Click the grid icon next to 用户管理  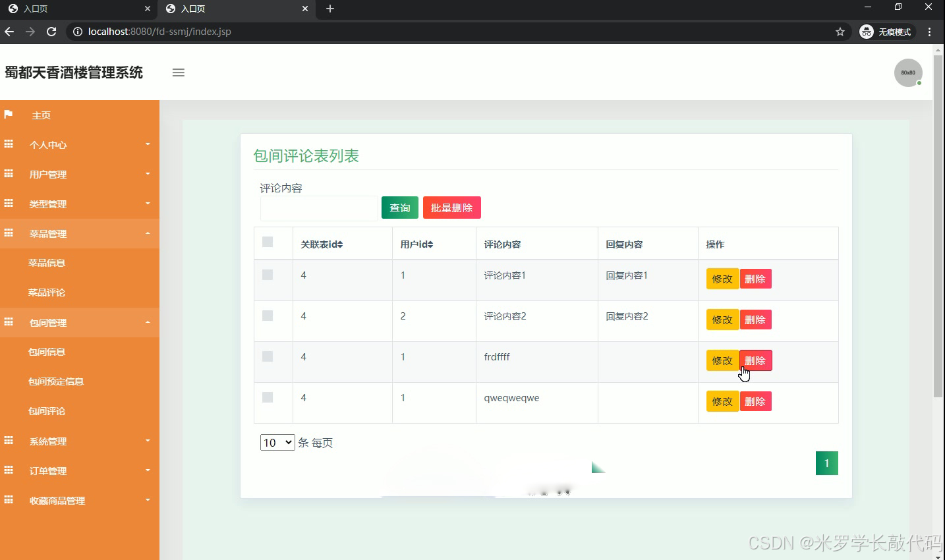(9, 174)
